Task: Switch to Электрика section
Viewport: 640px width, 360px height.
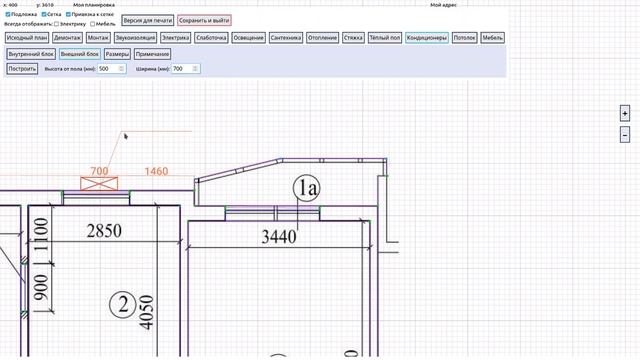Action: coord(176,38)
